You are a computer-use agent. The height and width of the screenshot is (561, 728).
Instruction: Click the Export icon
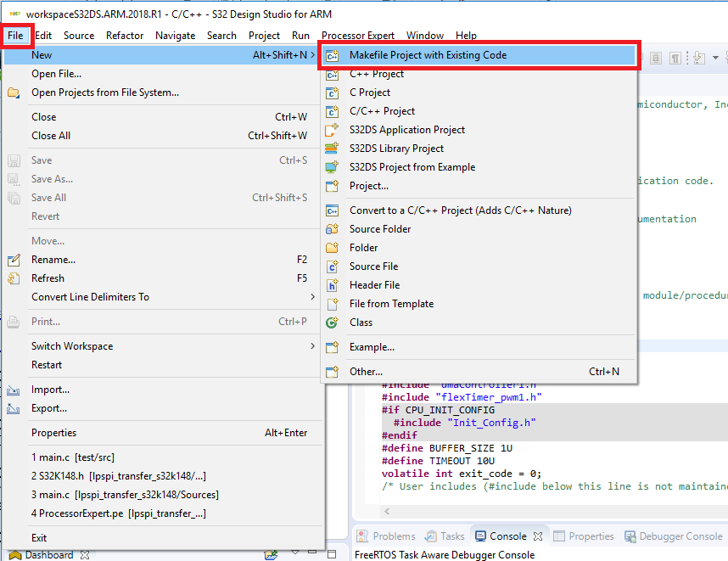pyautogui.click(x=14, y=409)
